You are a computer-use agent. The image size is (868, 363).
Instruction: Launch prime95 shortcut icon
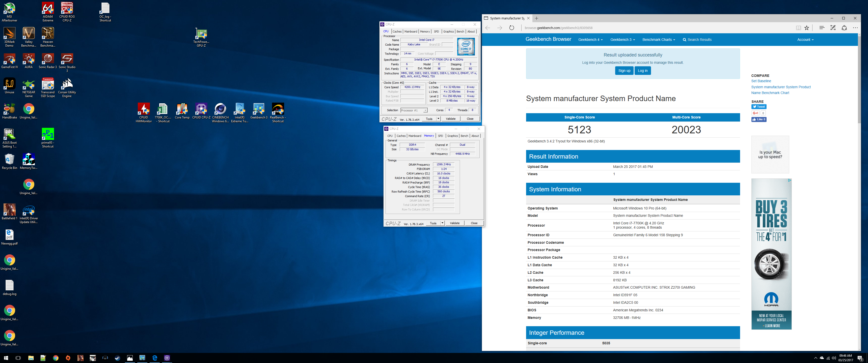[x=47, y=138]
